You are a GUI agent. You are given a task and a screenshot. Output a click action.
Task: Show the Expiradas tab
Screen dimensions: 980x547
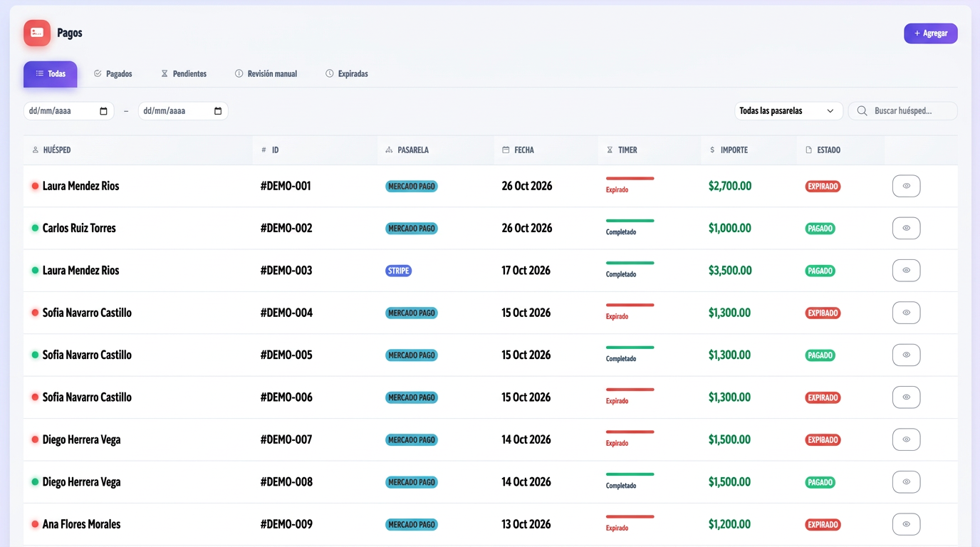coord(347,74)
